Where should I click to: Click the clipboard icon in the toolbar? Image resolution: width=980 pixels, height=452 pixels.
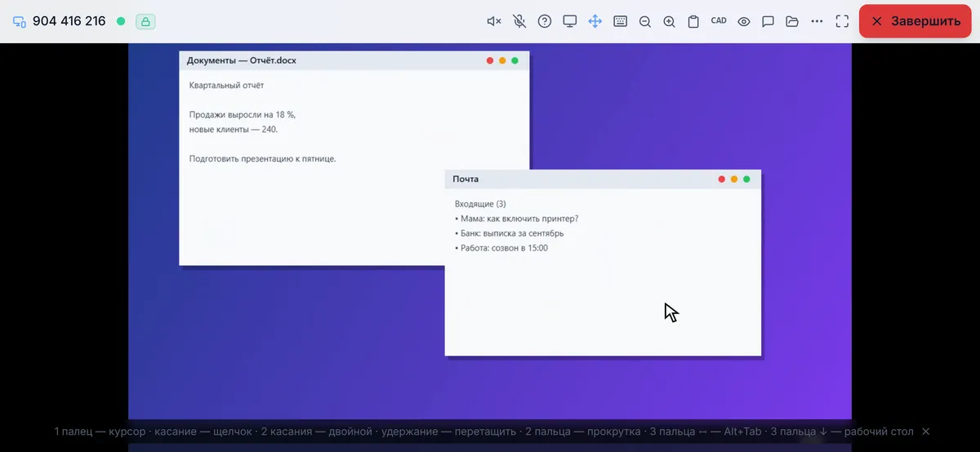tap(693, 21)
